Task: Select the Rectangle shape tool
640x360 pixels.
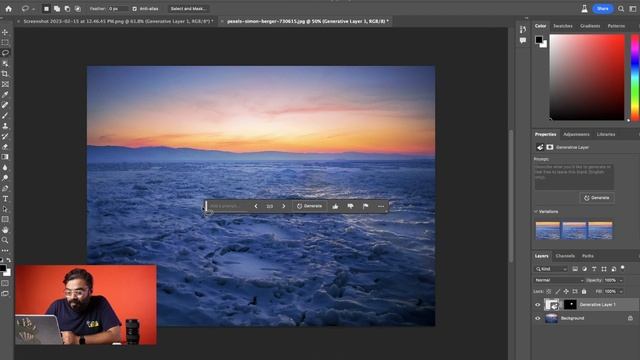Action: [5, 220]
